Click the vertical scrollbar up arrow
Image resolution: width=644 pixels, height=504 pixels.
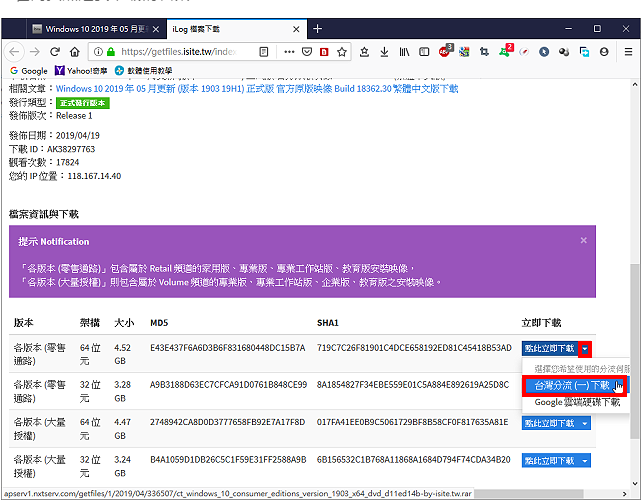point(635,84)
